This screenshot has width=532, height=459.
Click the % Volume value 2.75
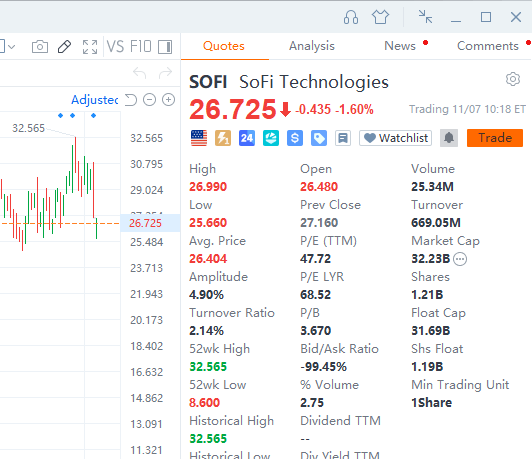(x=312, y=403)
